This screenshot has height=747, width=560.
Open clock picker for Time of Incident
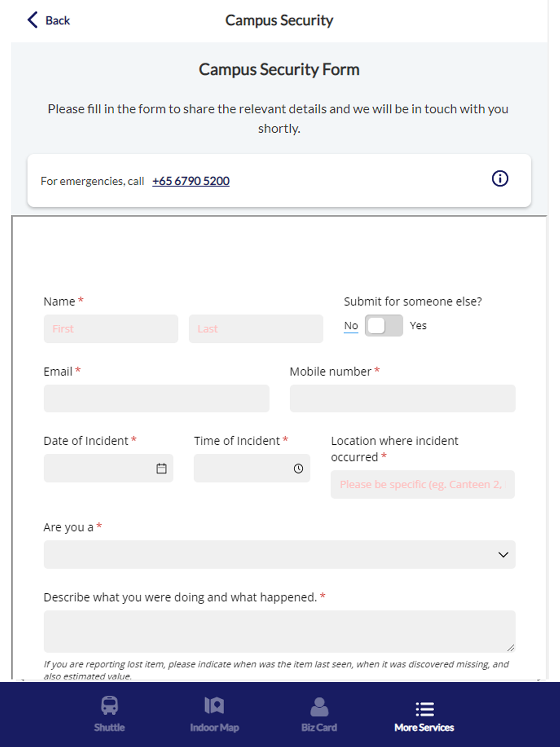click(x=298, y=468)
